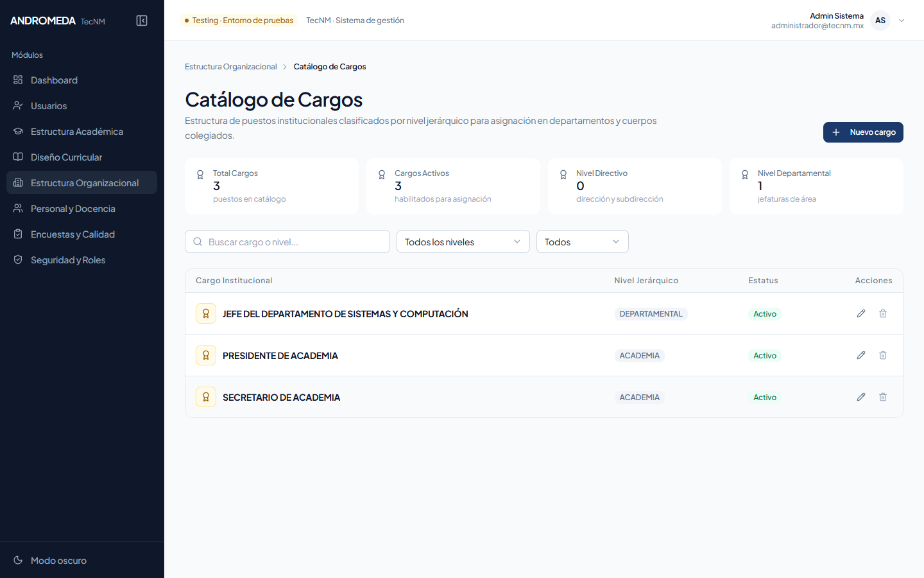
Task: Click the Nuevo cargo button
Action: pos(863,132)
